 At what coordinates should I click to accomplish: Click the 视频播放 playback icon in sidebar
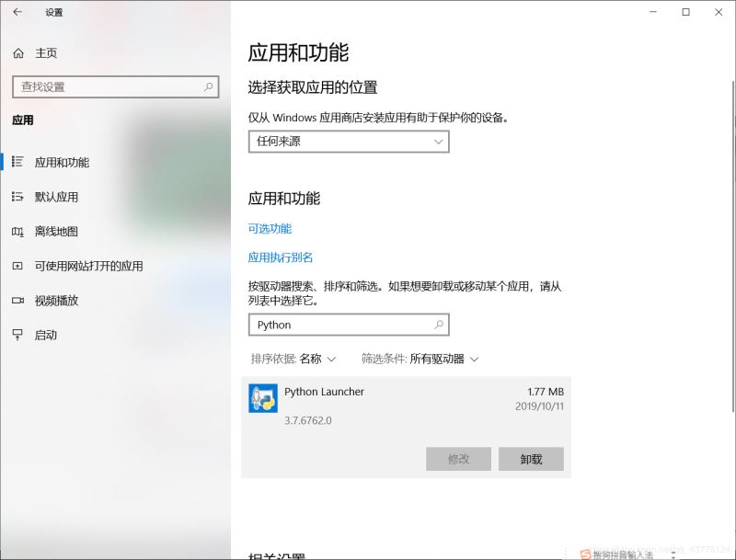coord(16,301)
